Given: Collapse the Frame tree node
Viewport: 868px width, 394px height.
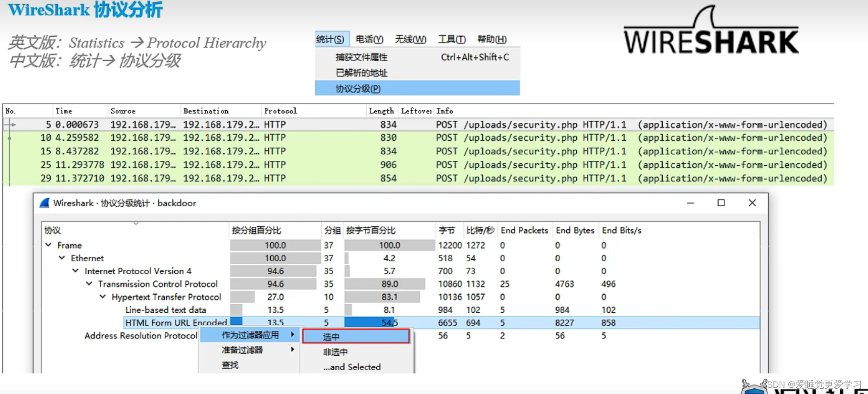Looking at the screenshot, I should coord(49,245).
